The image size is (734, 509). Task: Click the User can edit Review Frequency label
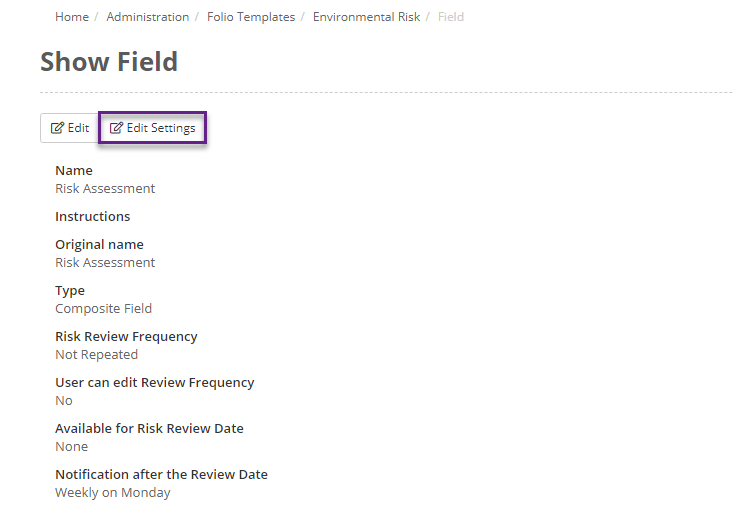[154, 382]
